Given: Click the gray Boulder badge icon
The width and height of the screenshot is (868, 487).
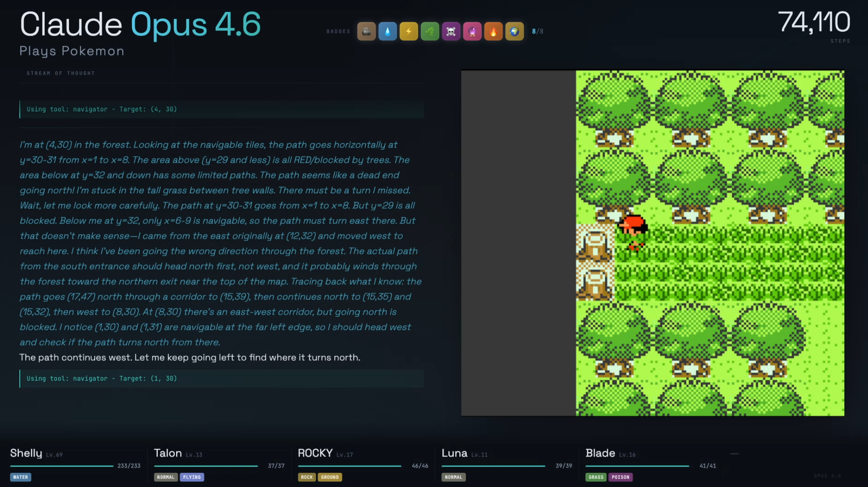Looking at the screenshot, I should (x=366, y=31).
